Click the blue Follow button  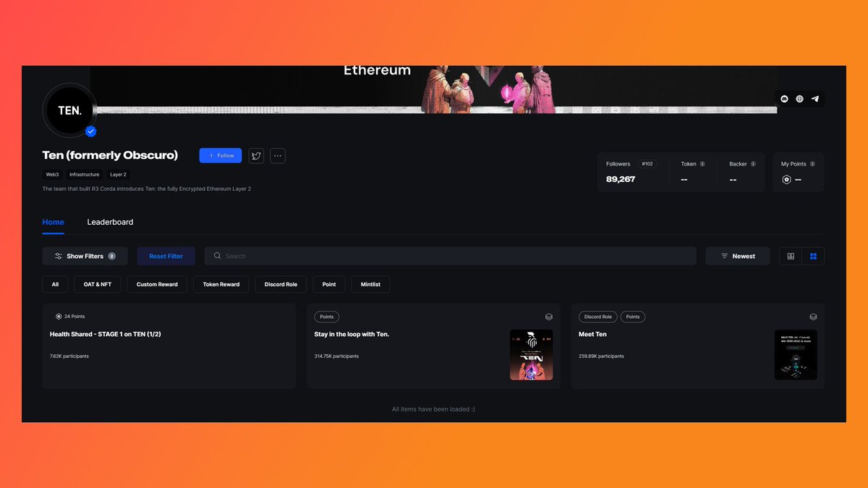pos(221,155)
